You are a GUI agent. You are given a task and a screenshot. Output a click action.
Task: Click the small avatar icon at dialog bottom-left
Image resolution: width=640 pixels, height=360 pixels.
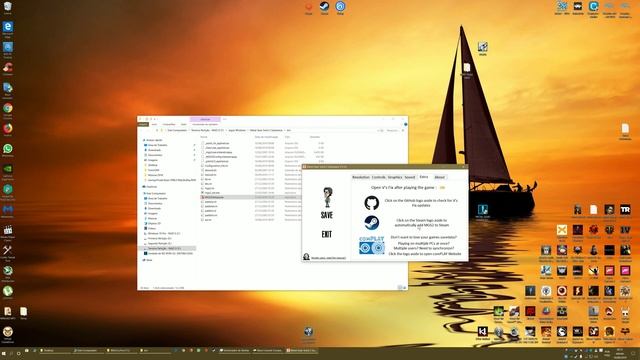[x=306, y=256]
